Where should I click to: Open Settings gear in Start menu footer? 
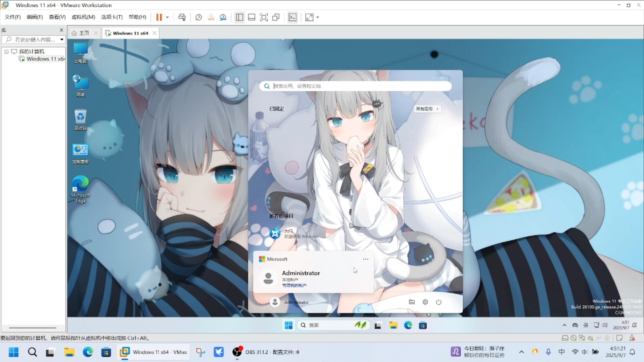coord(425,302)
